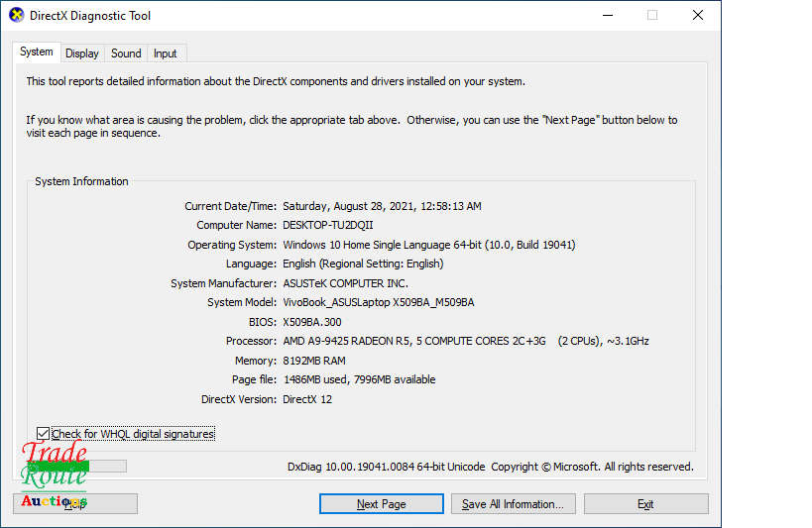Click the DirectX Diagnostic Tool window title

pyautogui.click(x=92, y=16)
